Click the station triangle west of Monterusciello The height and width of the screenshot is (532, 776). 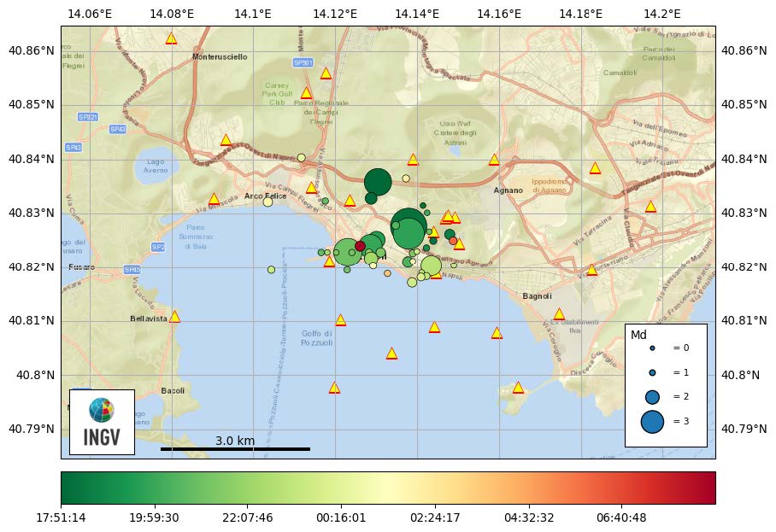point(171,38)
